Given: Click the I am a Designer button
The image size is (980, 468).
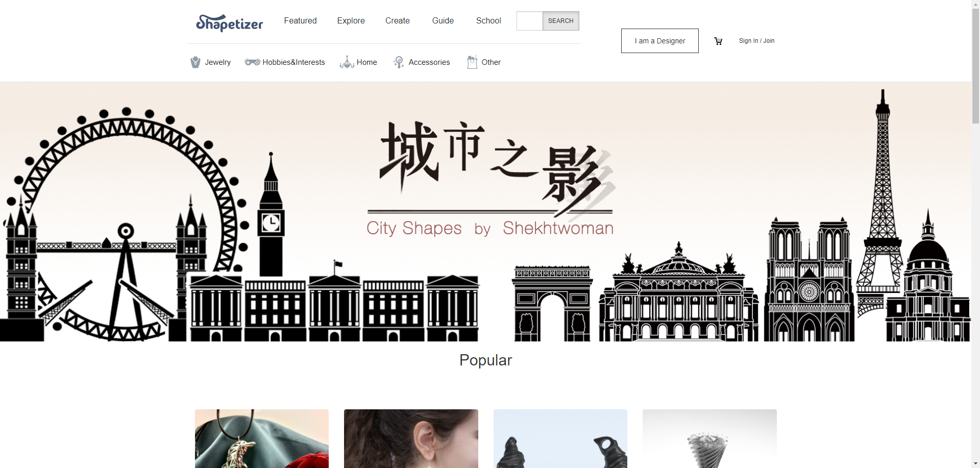Looking at the screenshot, I should [659, 41].
